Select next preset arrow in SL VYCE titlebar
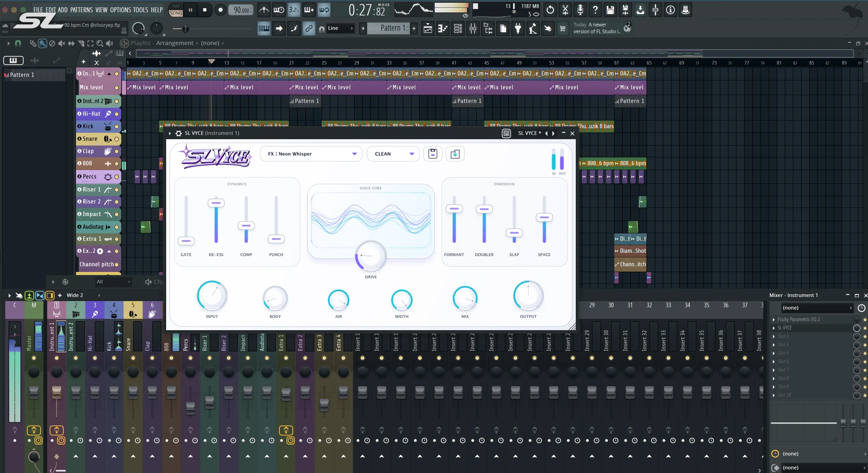Screen dimensions: 868x473 [x=553, y=133]
